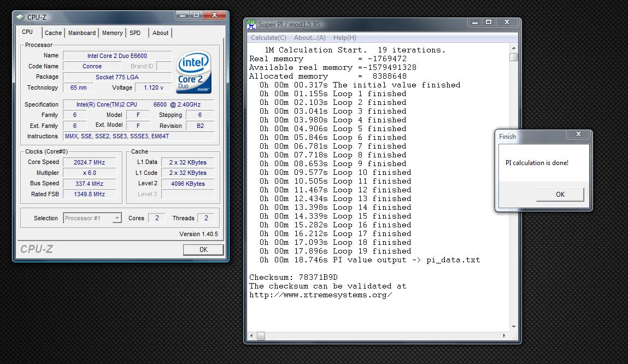This screenshot has height=364, width=628.
Task: Click the 'Loop 19 finished' line
Action: point(335,251)
